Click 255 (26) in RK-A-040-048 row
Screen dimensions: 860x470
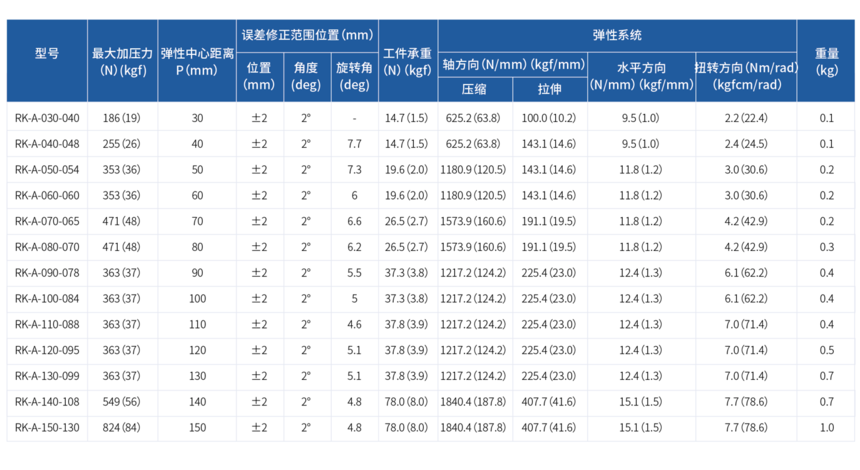[x=121, y=144]
